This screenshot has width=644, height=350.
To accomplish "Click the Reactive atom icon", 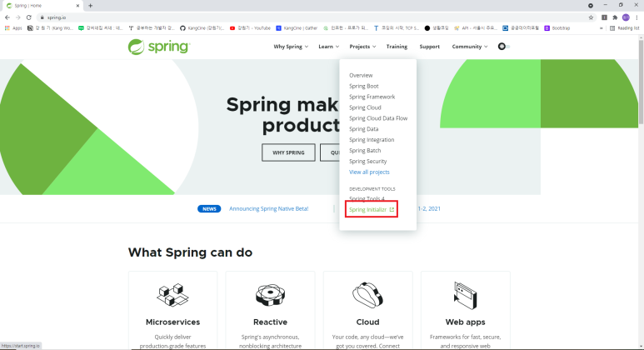I will point(270,295).
